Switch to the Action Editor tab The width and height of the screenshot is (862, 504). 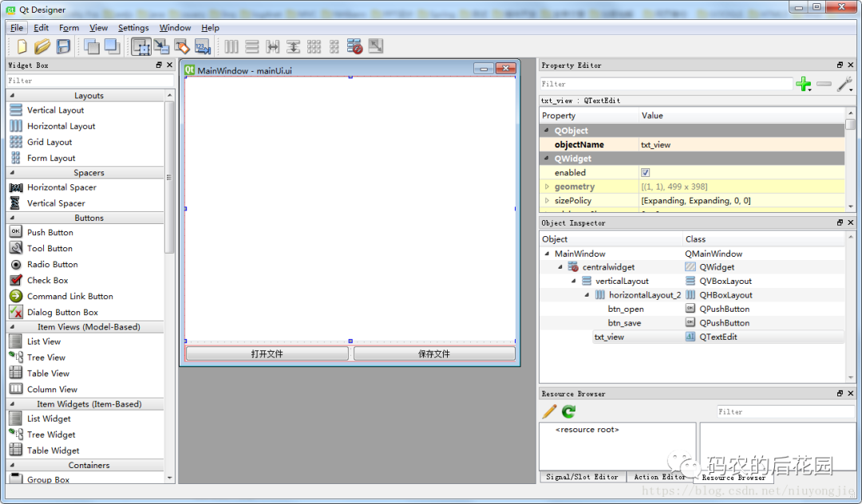659,477
